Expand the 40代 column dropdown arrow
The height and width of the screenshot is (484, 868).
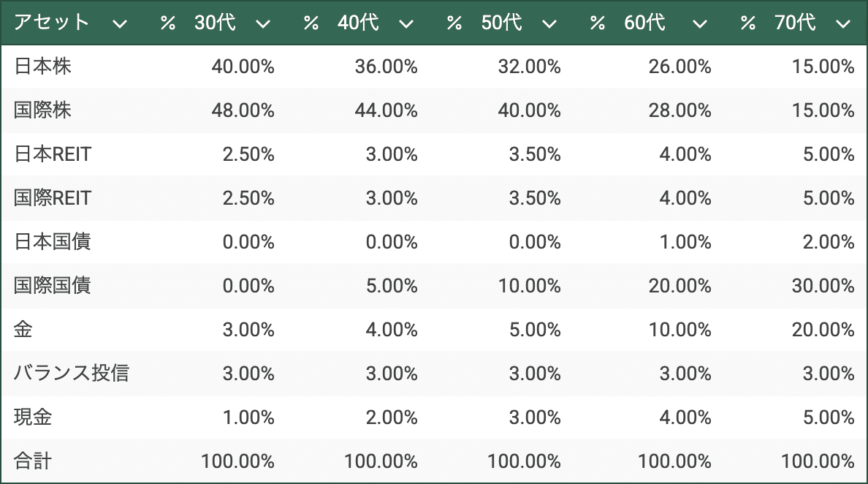click(406, 23)
